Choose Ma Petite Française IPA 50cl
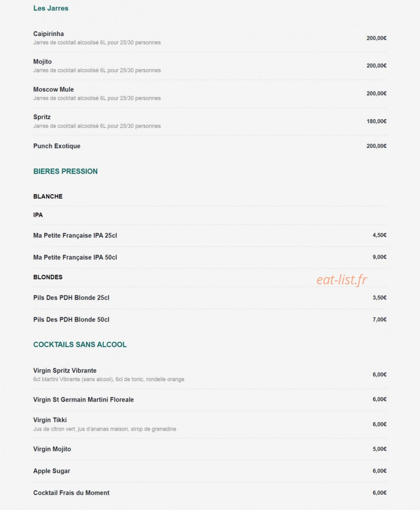Image resolution: width=420 pixels, height=510 pixels. 210,257
